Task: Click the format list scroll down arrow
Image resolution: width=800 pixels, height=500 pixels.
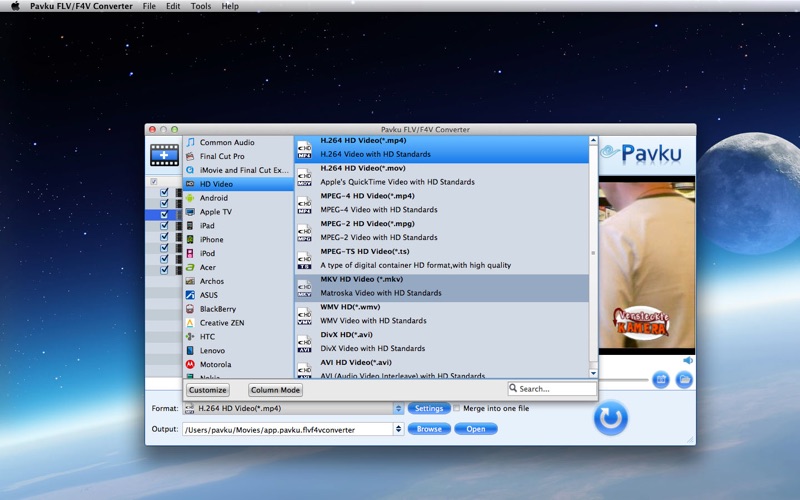Action: 593,373
